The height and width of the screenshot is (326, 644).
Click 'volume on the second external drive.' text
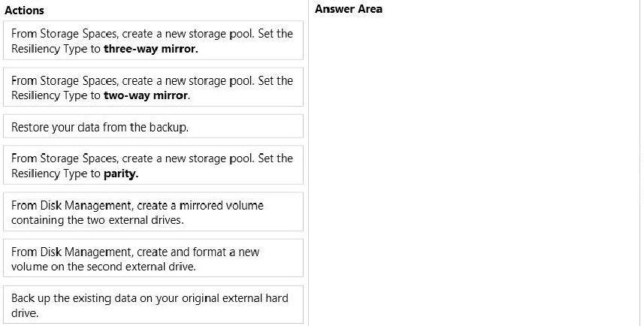[x=104, y=267]
